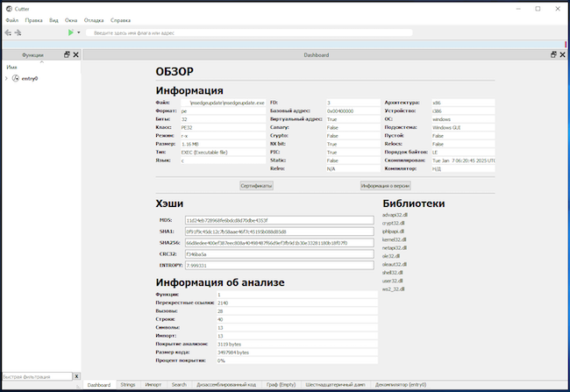
Task: Switch to the Дизассемблированный код tab
Action: point(226,384)
